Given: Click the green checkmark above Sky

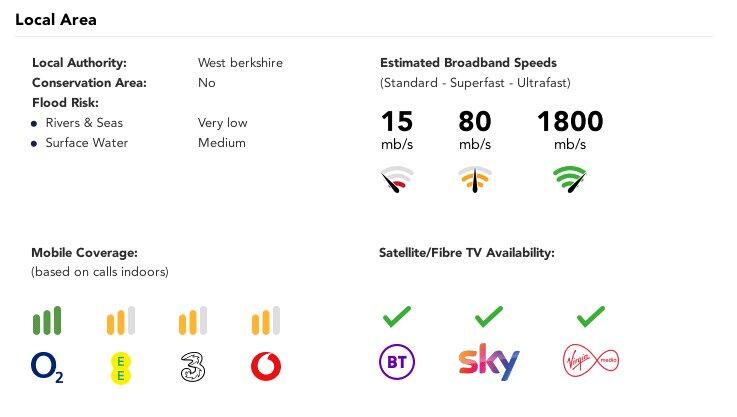Looking at the screenshot, I should (x=488, y=317).
